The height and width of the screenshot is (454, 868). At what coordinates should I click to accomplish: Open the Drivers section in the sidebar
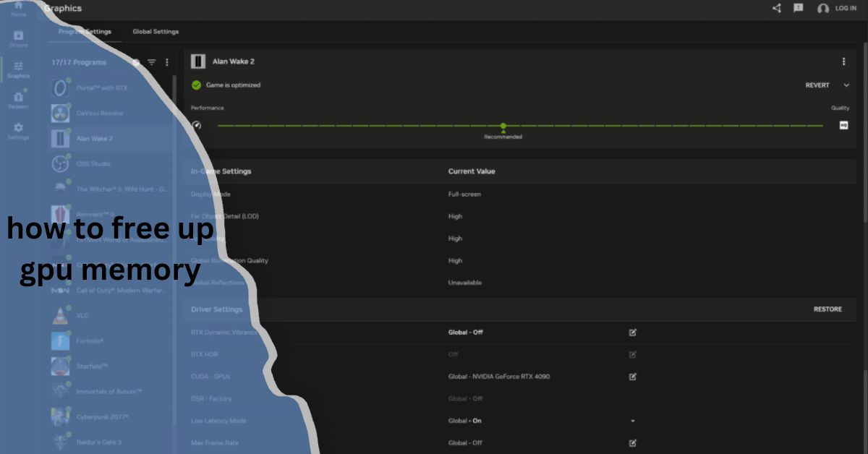point(18,38)
